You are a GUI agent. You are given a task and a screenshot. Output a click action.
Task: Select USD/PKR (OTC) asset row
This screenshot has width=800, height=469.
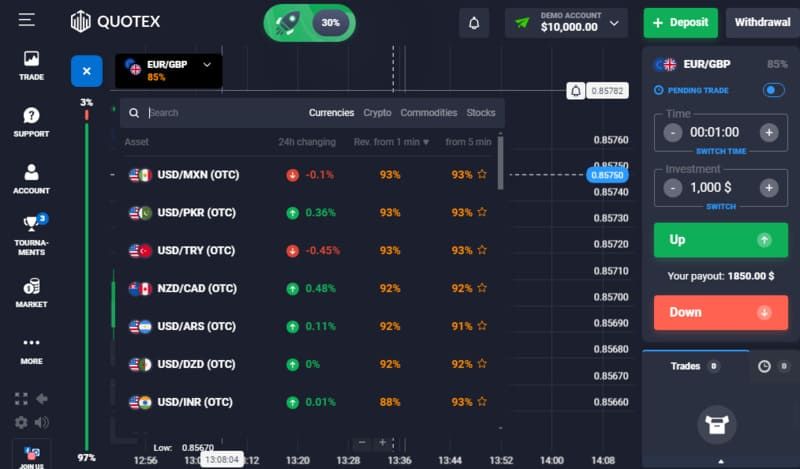309,212
